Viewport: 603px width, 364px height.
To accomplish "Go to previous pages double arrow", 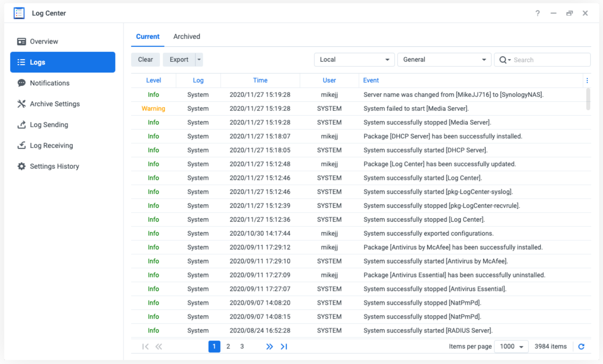I will click(x=159, y=346).
